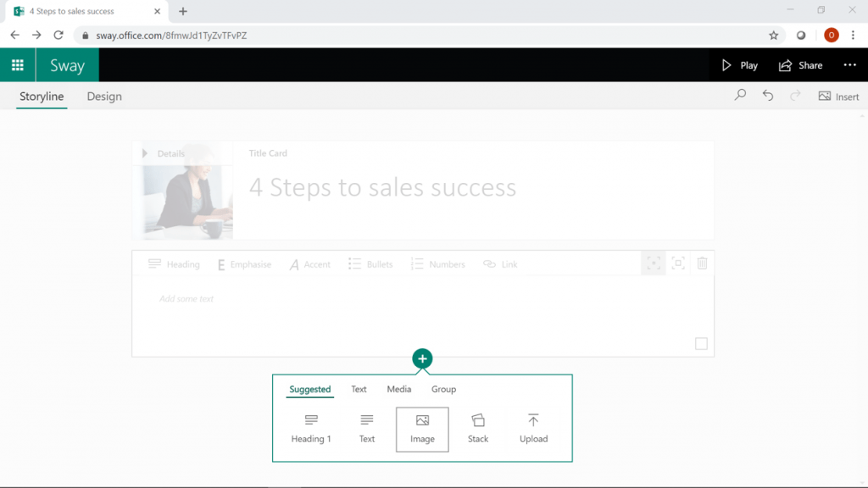868x488 pixels.
Task: Insert a link in the text card
Action: pos(500,263)
